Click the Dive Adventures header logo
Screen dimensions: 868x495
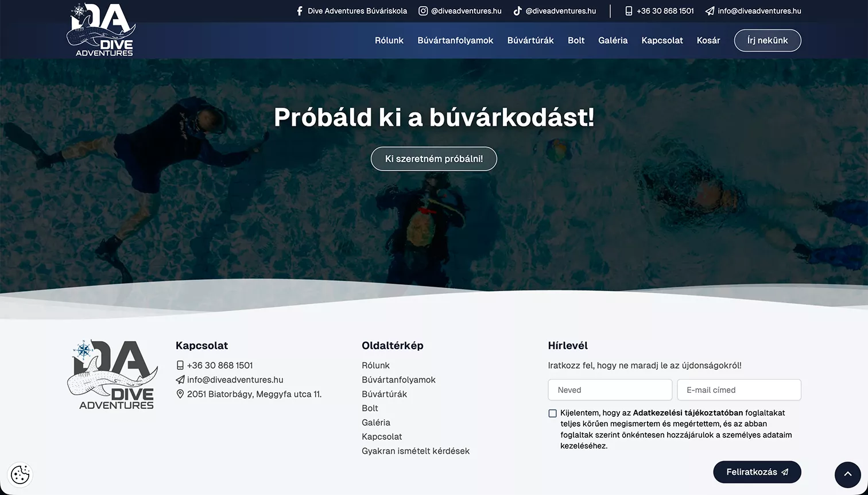pos(101,30)
